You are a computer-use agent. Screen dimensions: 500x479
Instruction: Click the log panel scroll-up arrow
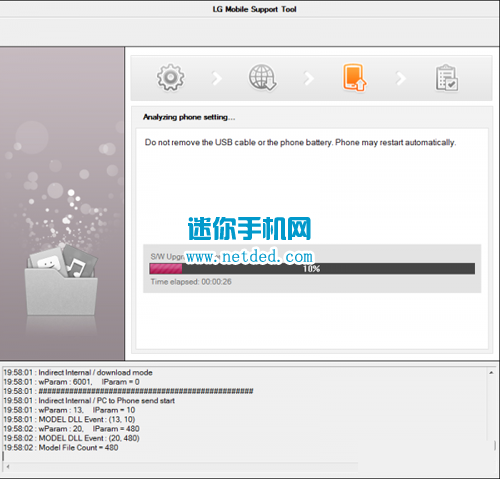pyautogui.click(x=491, y=373)
